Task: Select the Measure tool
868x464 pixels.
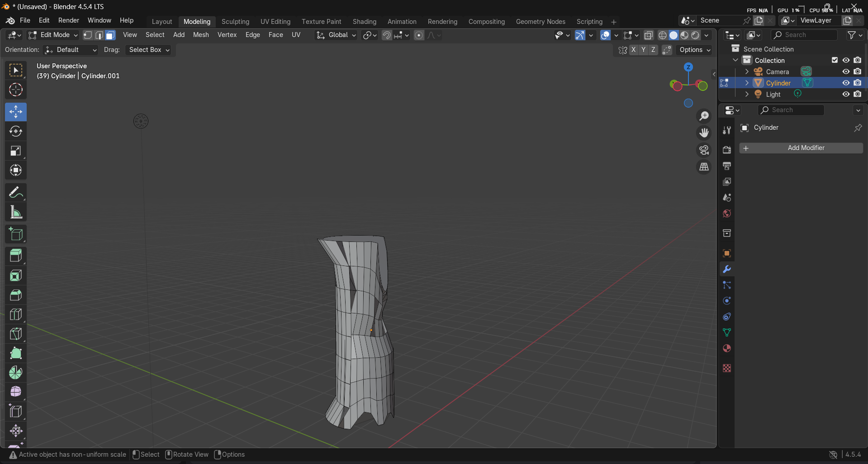Action: pos(16,212)
